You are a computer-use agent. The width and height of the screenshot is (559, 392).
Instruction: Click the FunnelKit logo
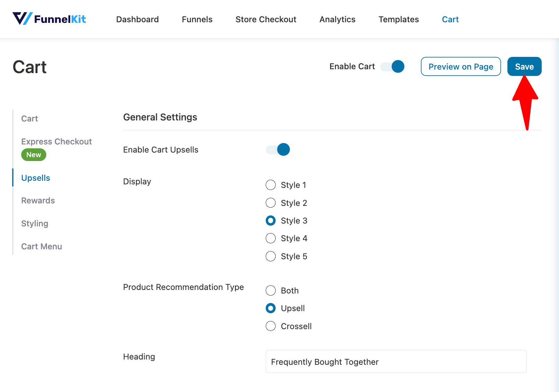click(49, 19)
